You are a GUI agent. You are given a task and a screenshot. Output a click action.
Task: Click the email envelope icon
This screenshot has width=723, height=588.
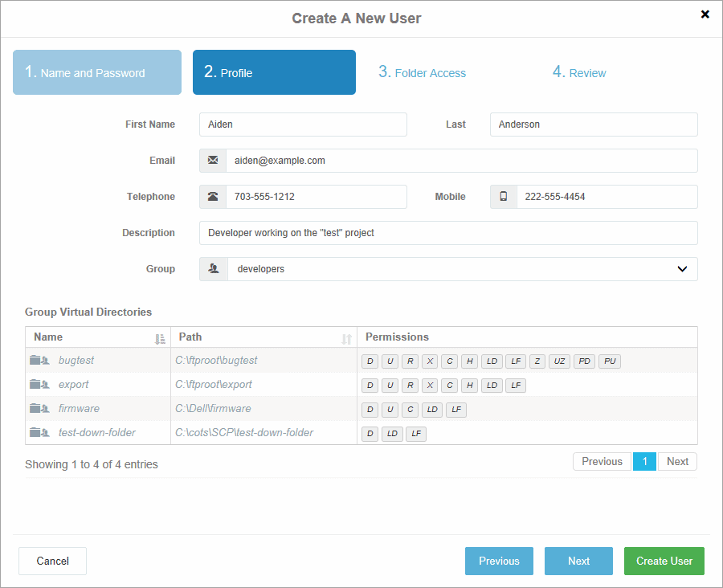(212, 160)
